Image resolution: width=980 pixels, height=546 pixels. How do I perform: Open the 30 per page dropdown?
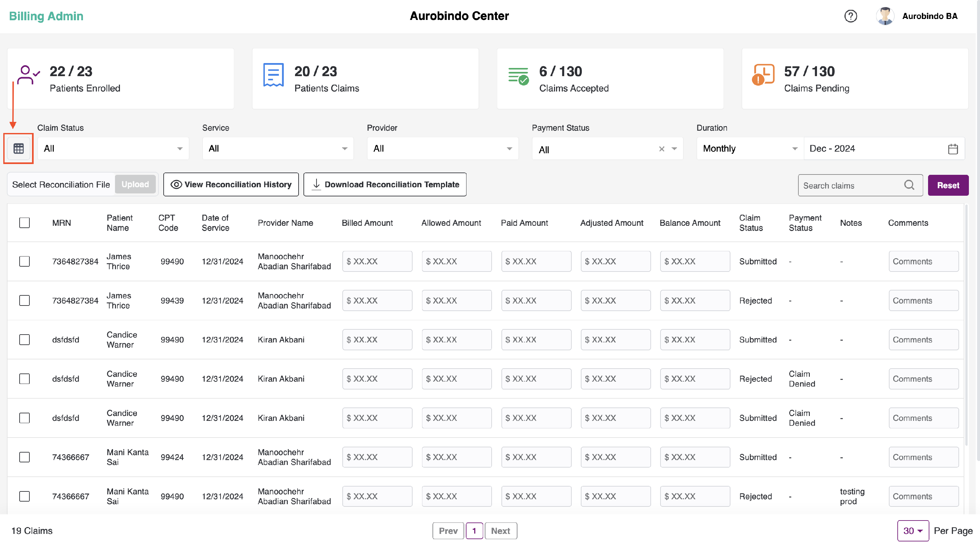(x=913, y=530)
